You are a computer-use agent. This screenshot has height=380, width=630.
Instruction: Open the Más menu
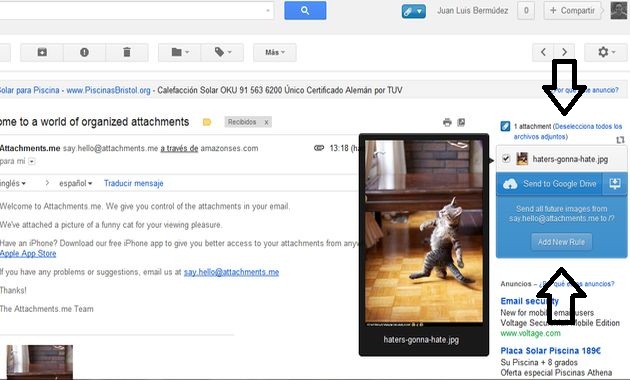tap(275, 52)
